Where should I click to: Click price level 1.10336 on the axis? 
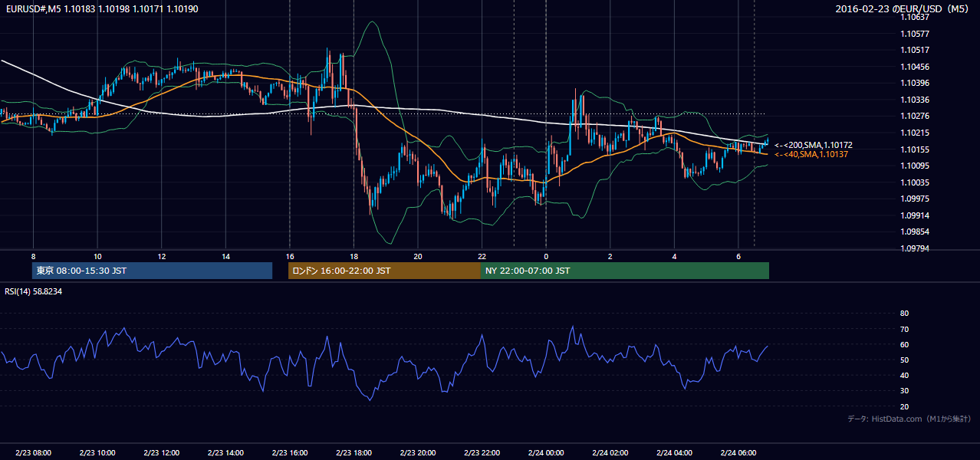point(915,100)
